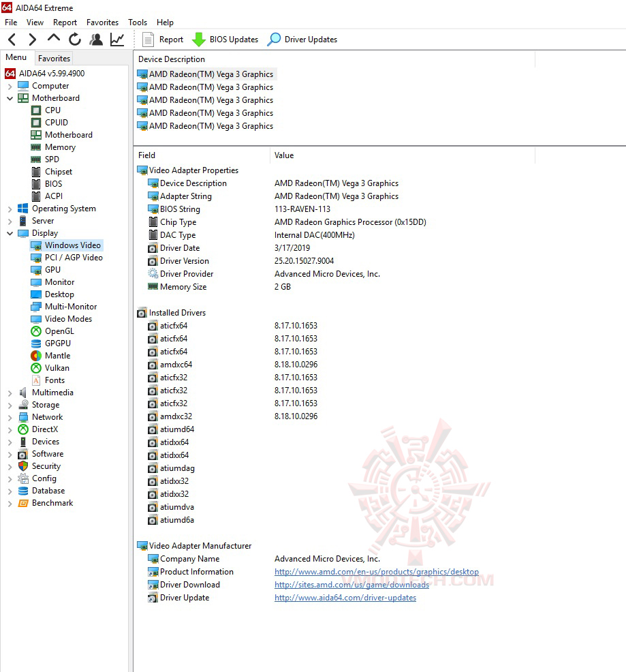Screen dimensions: 626x672
Task: Click the Back navigation arrow
Action: point(12,40)
